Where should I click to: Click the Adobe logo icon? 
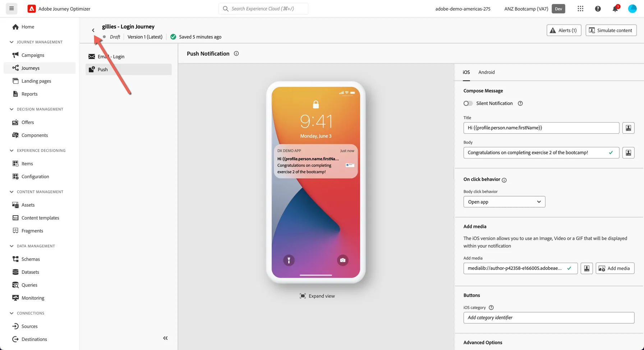click(32, 9)
